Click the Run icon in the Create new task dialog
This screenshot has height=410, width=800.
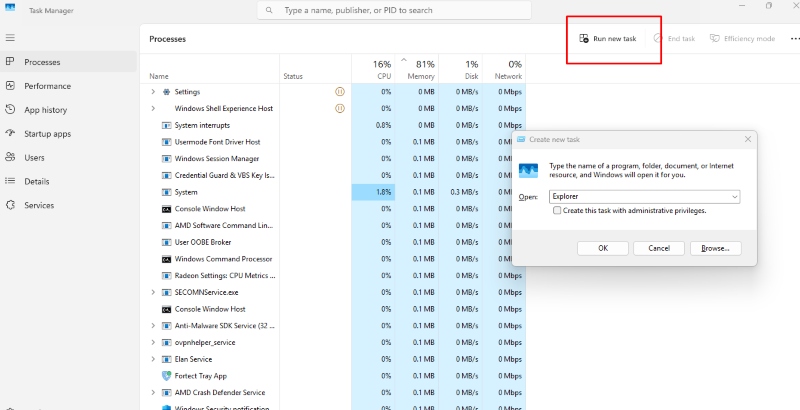point(528,170)
